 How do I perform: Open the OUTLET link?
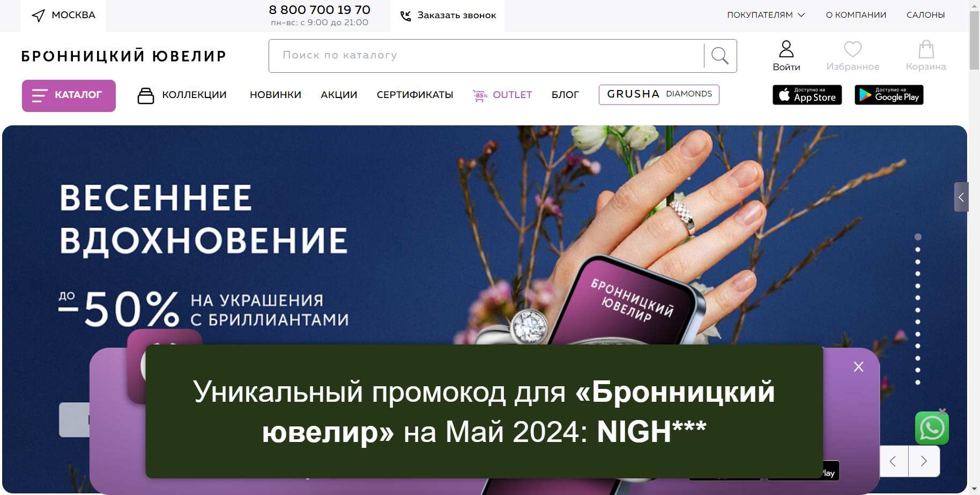click(x=503, y=95)
